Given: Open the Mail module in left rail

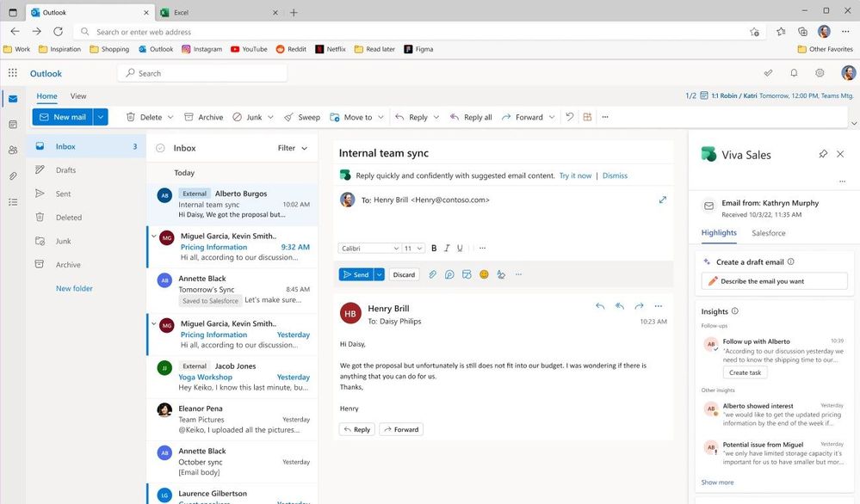Looking at the screenshot, I should [x=13, y=99].
